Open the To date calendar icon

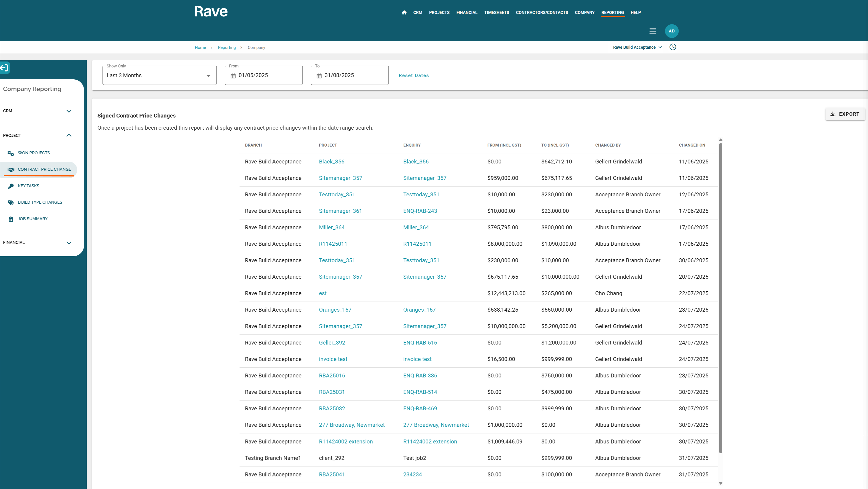tap(319, 76)
